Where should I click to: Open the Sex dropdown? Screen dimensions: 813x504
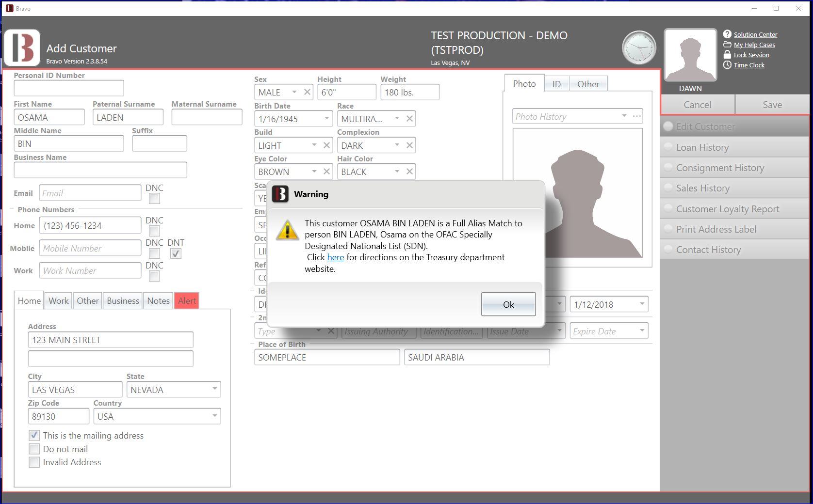tap(294, 92)
